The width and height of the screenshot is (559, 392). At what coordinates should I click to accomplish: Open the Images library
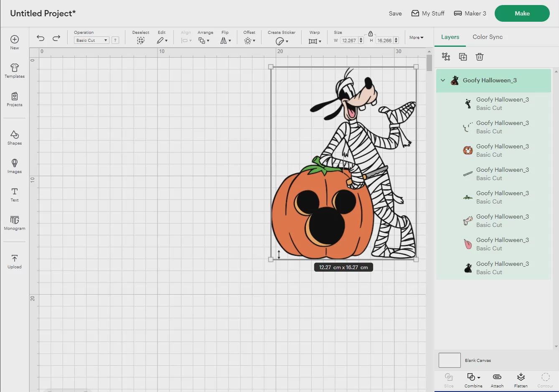point(15,166)
